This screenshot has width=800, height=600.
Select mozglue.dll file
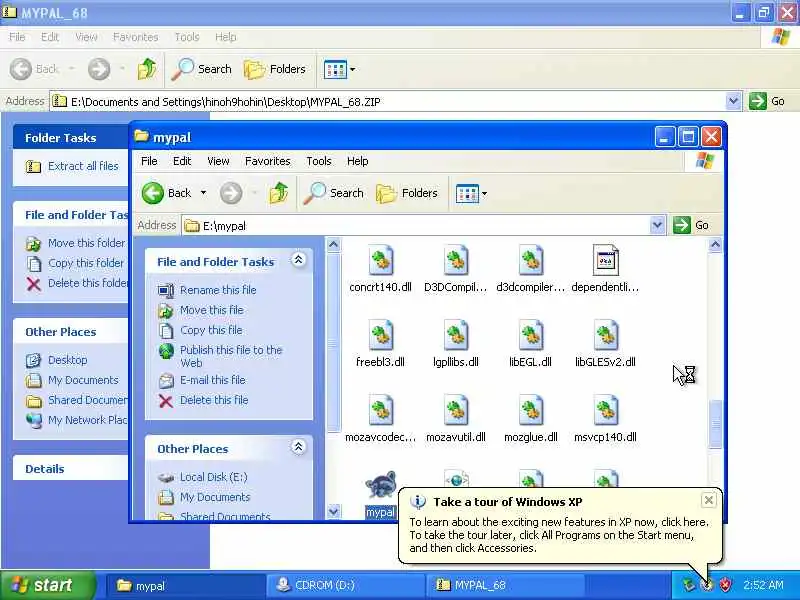point(531,418)
